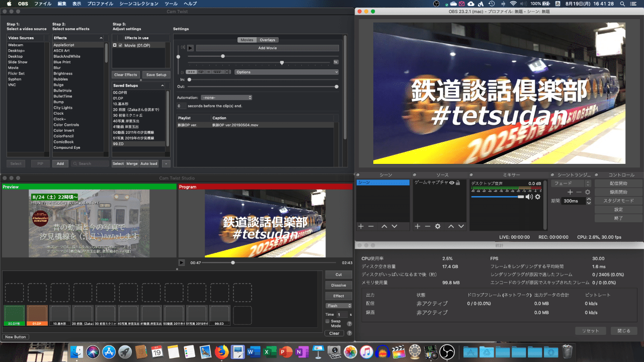Screen dimensions: 644x362
Task: Open the 編集 menu
Action: [62, 4]
